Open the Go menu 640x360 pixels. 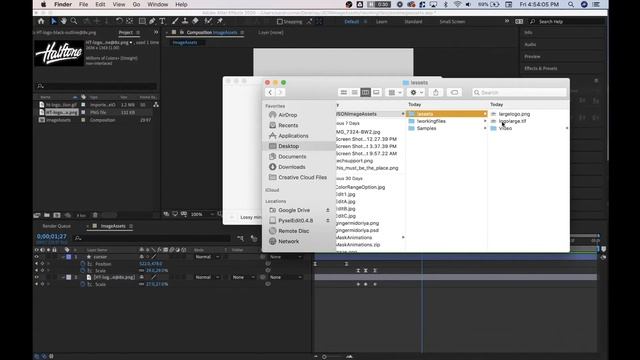pos(136,4)
